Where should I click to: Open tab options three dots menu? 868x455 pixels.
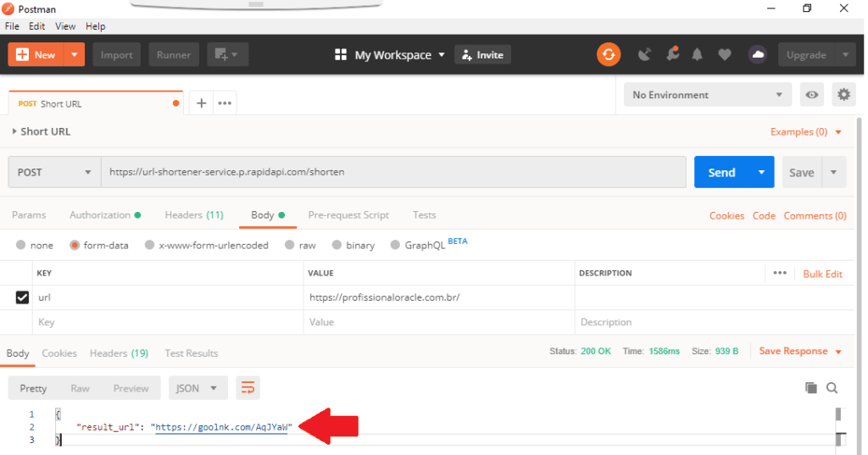(224, 103)
